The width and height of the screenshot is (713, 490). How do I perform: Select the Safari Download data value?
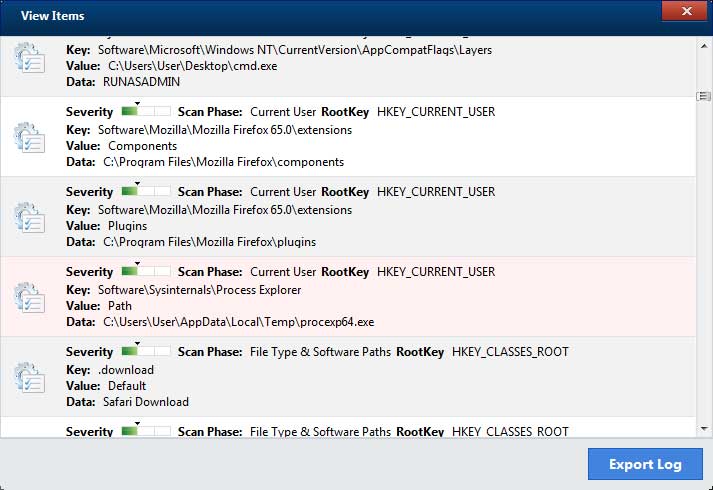coord(146,401)
